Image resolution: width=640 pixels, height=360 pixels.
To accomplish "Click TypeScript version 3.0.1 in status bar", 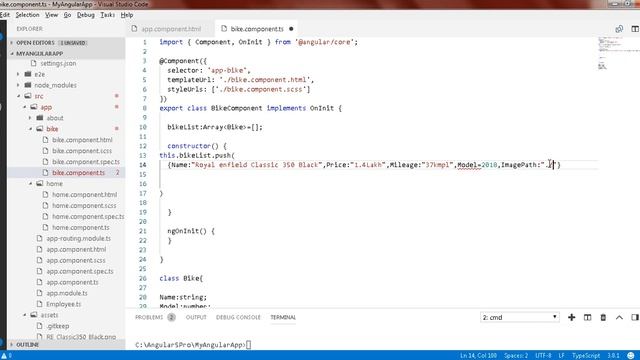I will (x=613, y=356).
